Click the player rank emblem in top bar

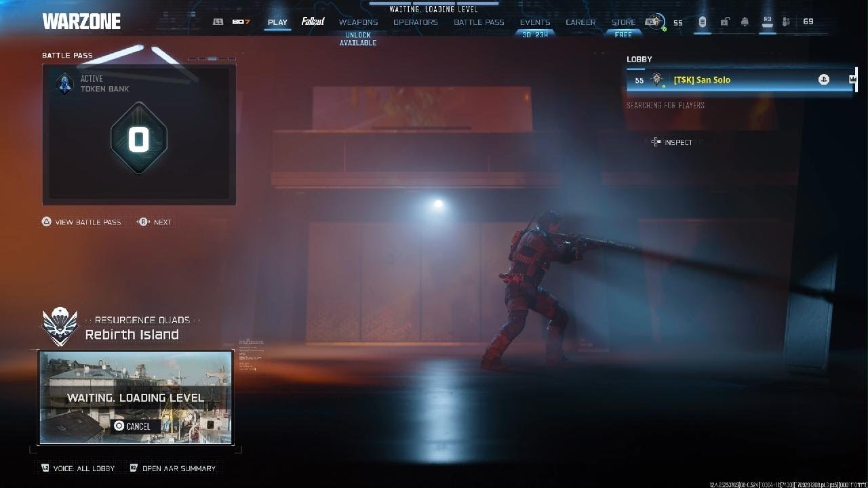(655, 22)
